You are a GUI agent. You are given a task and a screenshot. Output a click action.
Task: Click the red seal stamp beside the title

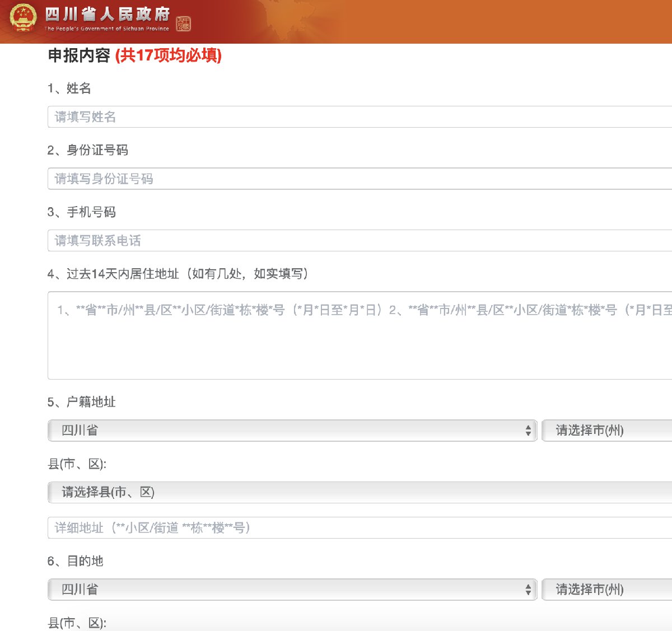click(184, 24)
